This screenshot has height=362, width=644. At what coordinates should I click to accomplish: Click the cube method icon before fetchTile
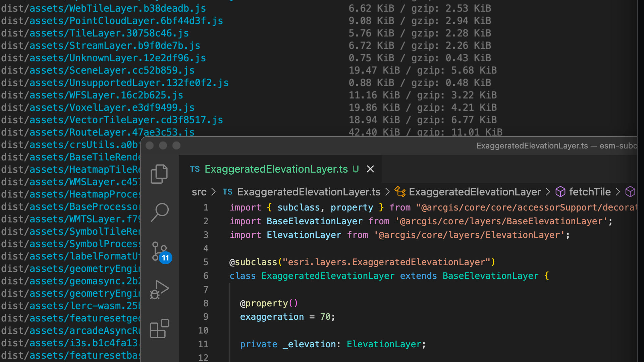[x=560, y=192]
